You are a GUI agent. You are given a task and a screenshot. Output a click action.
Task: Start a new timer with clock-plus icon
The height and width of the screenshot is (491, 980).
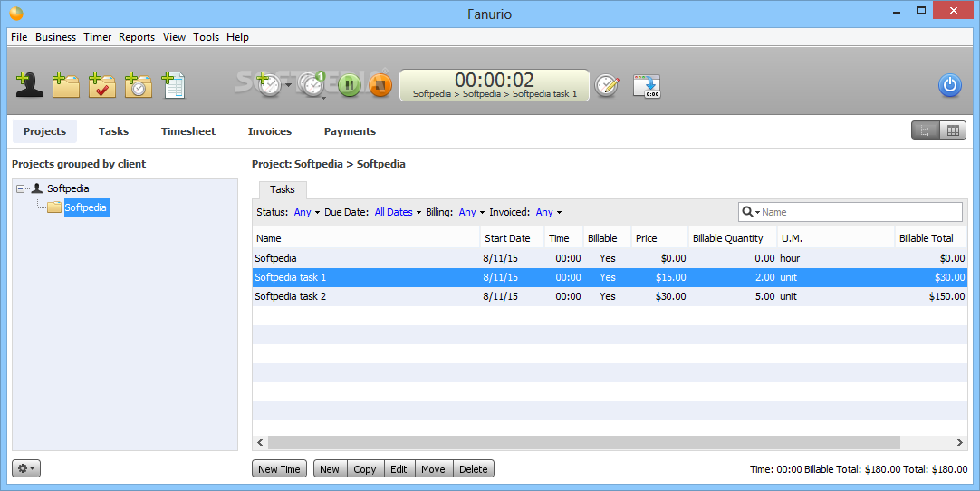(x=269, y=84)
